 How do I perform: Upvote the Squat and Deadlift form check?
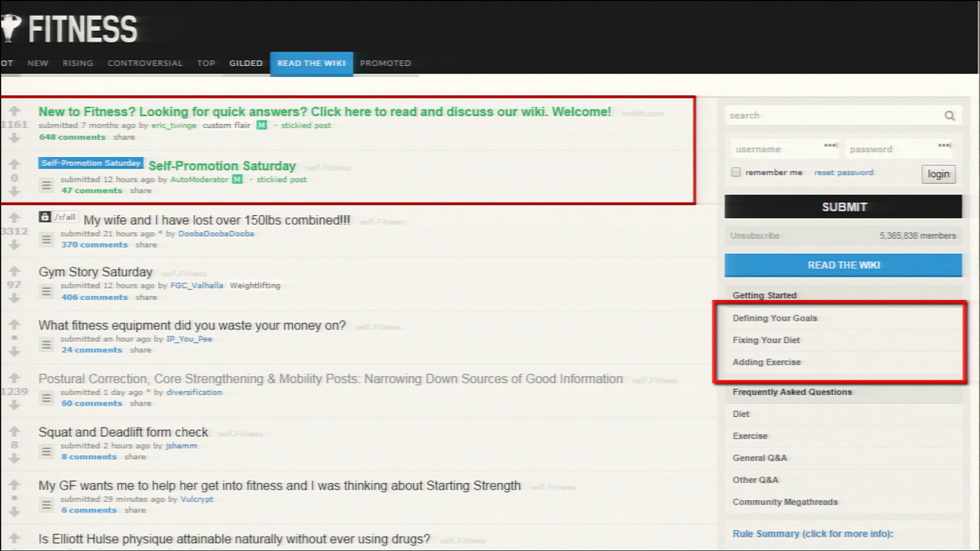(14, 431)
